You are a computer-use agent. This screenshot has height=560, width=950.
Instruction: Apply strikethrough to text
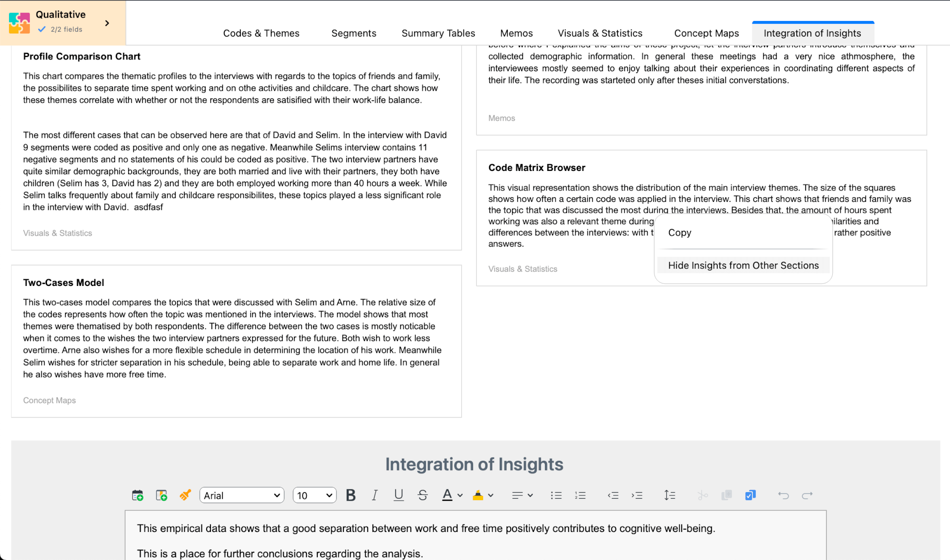(x=422, y=495)
